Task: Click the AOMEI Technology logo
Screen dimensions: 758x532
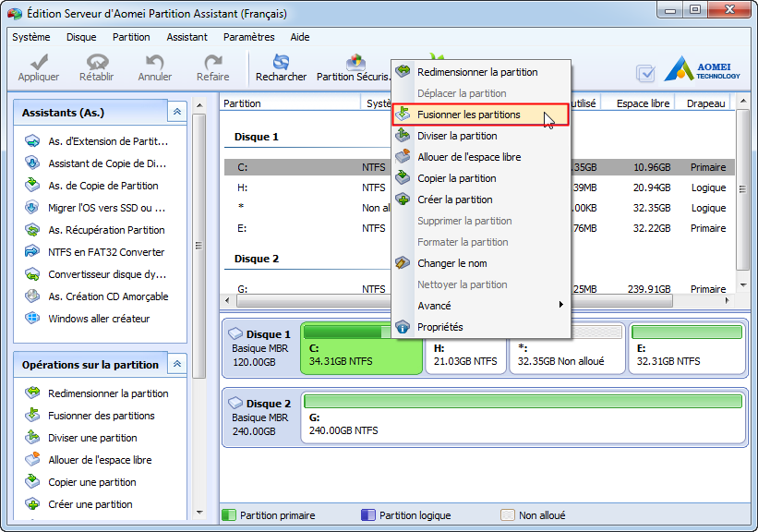Action: point(703,68)
